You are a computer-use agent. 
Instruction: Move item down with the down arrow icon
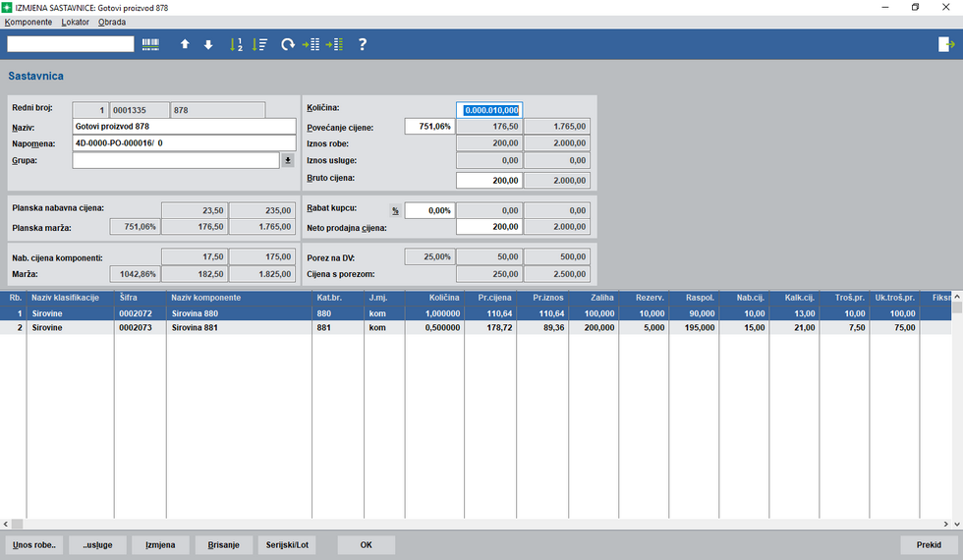pos(208,44)
